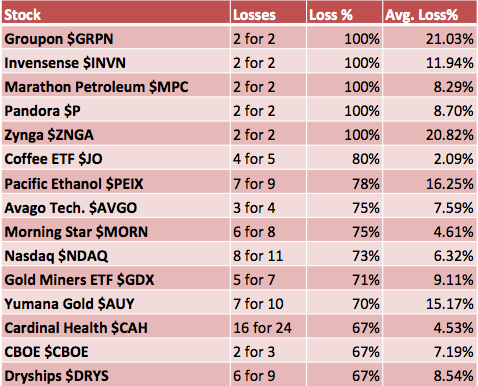The image size is (478, 386).
Task: Select Yumana Gold's 70% cell
Action: coord(344,303)
